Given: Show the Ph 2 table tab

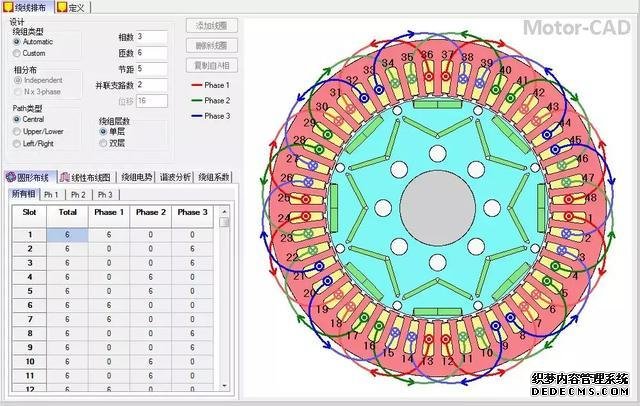Looking at the screenshot, I should 78,194.
